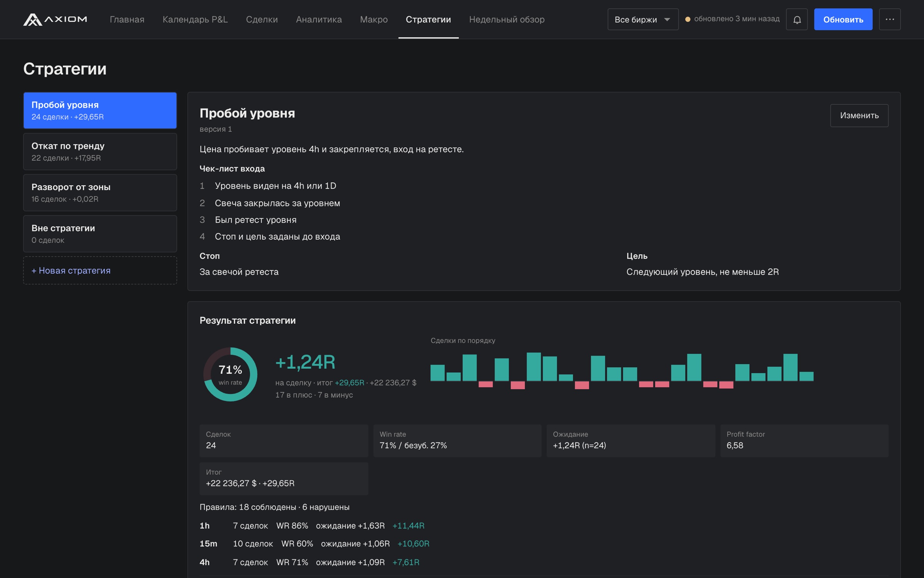This screenshot has height=578, width=924.
Task: Click the Следующий уровень, не меньше 2R text
Action: 703,272
